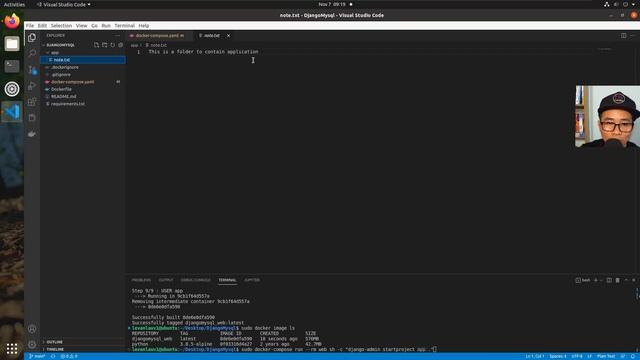The image size is (640, 360).
Task: Open the File menu
Action: coord(30,25)
